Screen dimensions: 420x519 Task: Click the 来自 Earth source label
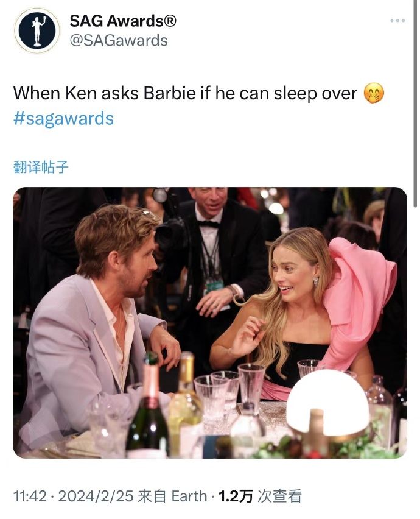tap(172, 496)
